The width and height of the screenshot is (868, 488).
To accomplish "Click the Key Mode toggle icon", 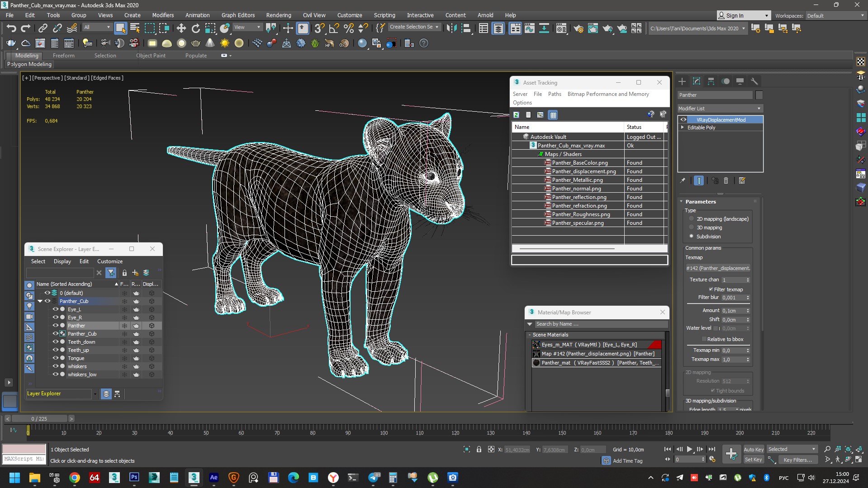I will click(x=668, y=459).
